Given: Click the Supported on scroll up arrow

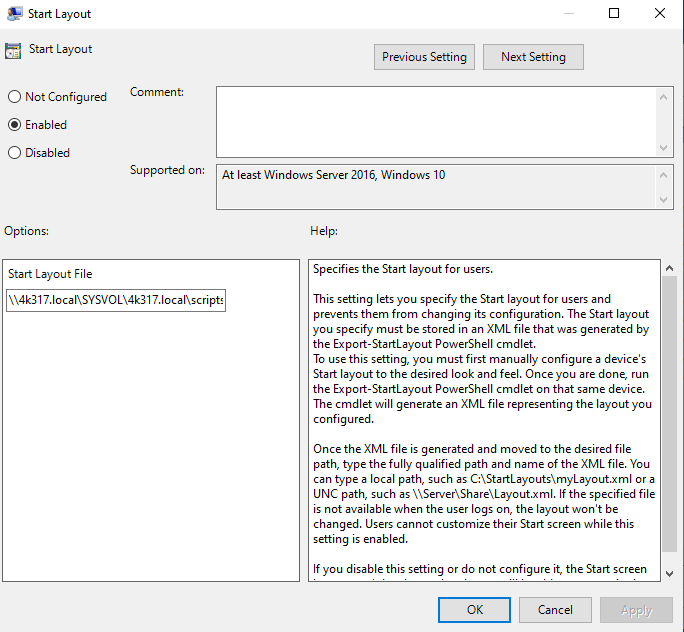Looking at the screenshot, I should point(665,175).
